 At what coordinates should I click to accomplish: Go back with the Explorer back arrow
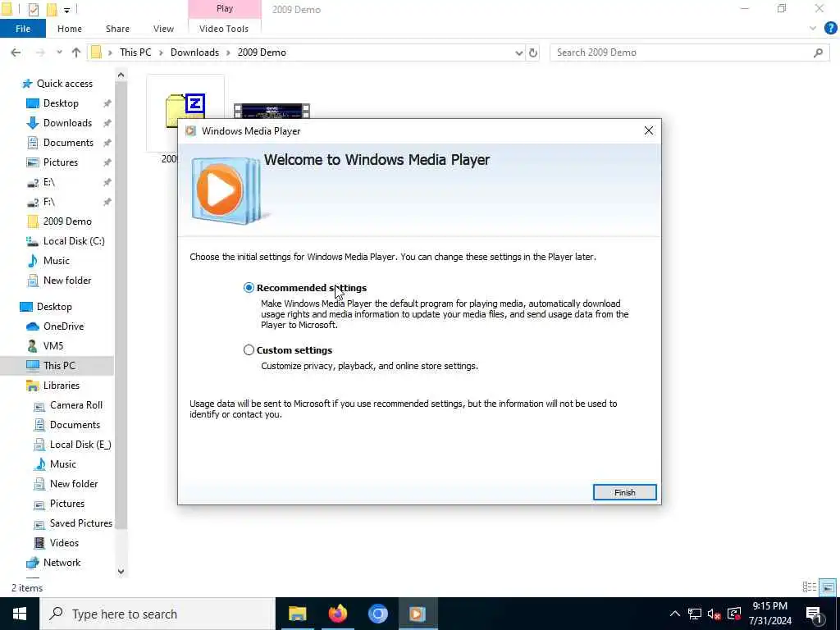point(16,52)
